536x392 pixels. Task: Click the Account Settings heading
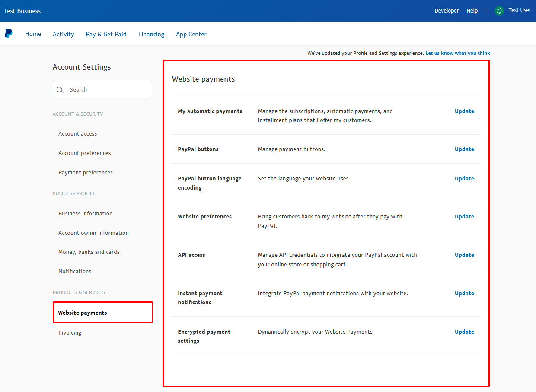82,67
